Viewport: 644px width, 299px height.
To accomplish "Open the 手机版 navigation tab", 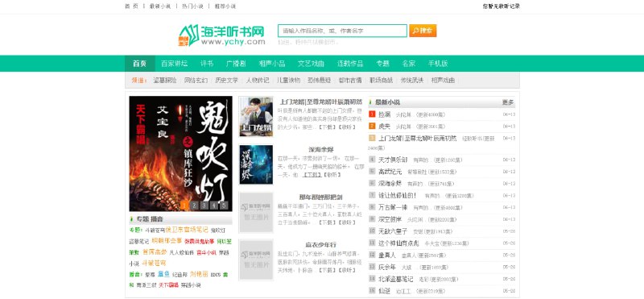I will [x=438, y=64].
